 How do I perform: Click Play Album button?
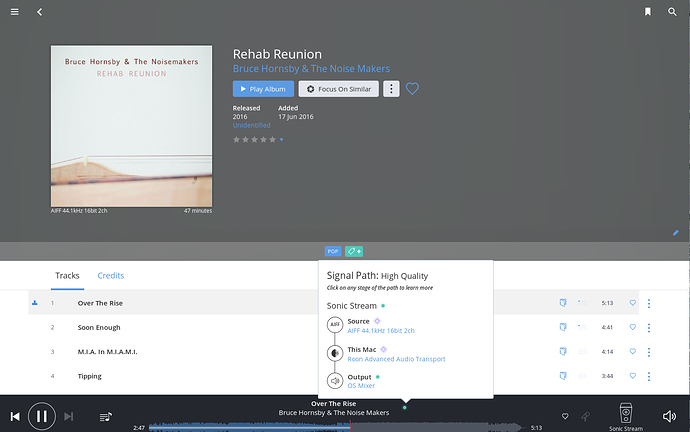point(263,89)
